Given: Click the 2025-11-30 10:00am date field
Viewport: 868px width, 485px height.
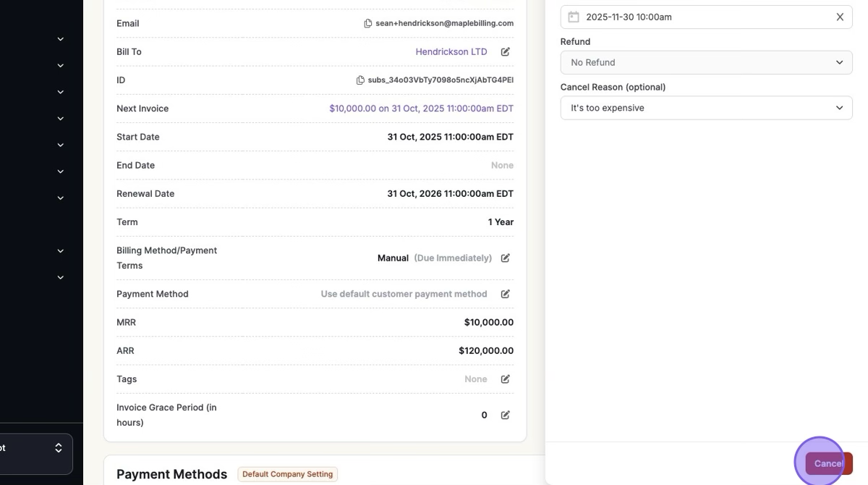Looking at the screenshot, I should click(x=702, y=17).
